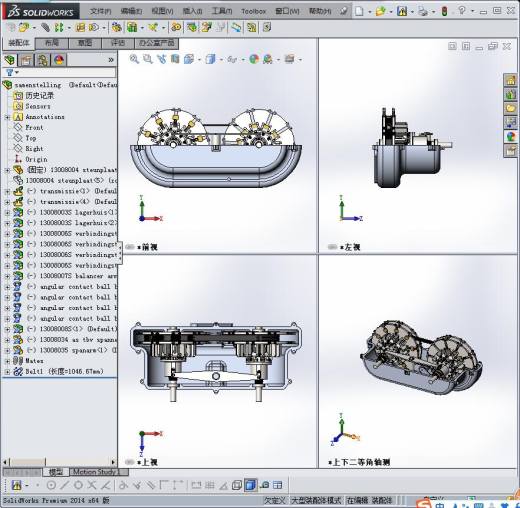Image resolution: width=520 pixels, height=508 pixels.
Task: Click the Zoom to Fit magnifier icon
Action: (134, 59)
